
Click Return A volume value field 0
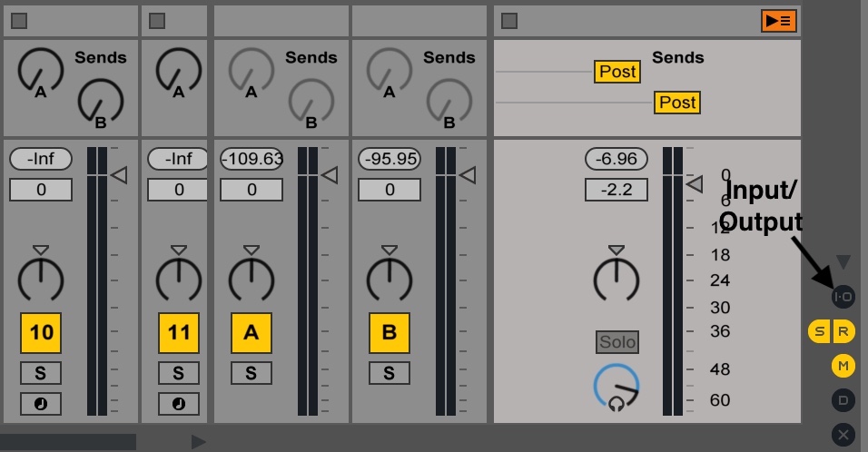click(252, 190)
